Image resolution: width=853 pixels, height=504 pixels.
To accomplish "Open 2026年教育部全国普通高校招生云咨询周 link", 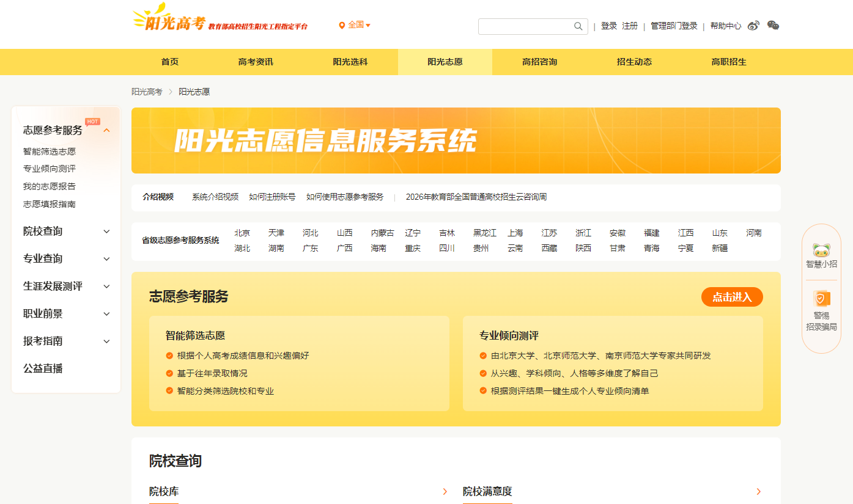I will (476, 197).
